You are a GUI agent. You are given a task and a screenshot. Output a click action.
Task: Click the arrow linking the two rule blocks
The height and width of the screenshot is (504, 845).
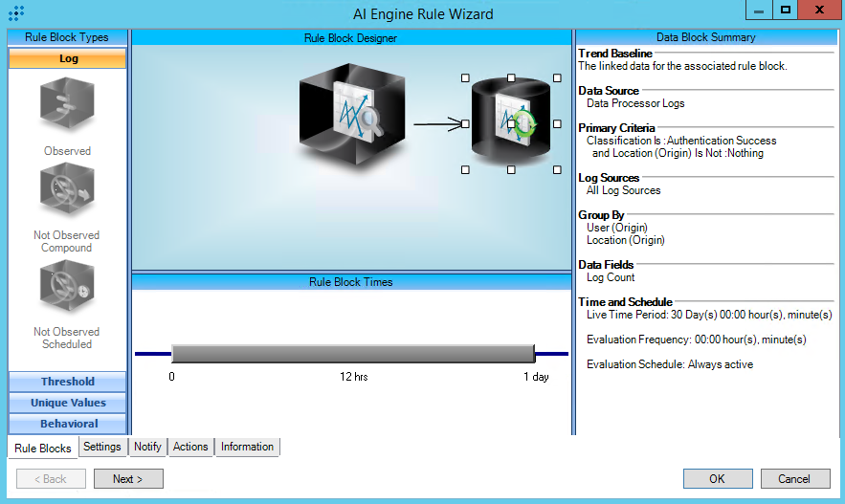pos(438,123)
